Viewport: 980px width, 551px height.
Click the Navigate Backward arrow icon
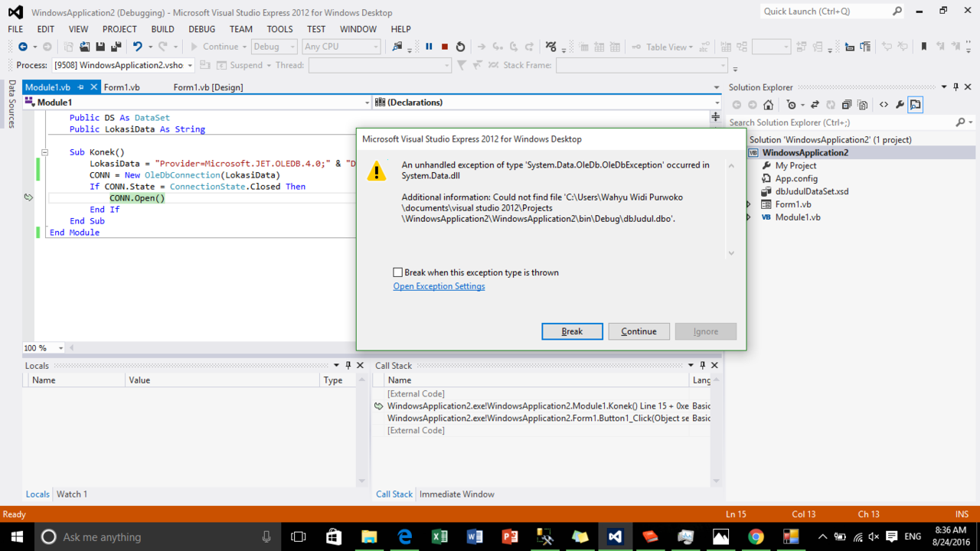[x=22, y=47]
